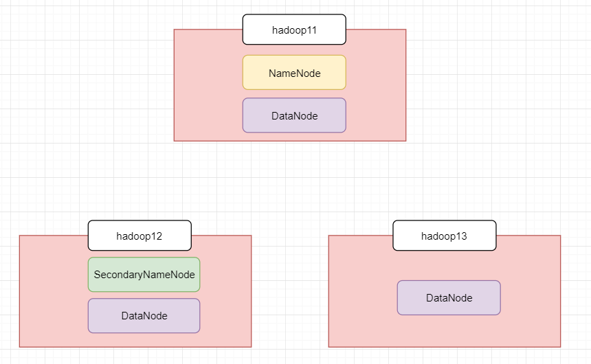The image size is (591, 364).
Task: Select DataNode box under hadoop11
Action: click(x=294, y=115)
